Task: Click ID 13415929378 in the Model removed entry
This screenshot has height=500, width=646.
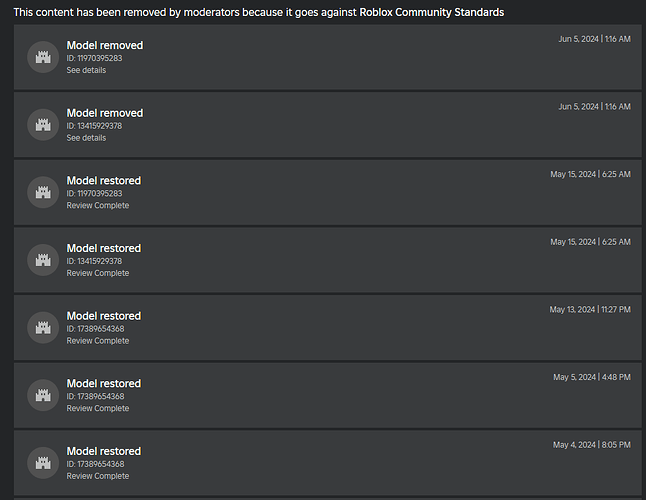Action: coord(94,126)
